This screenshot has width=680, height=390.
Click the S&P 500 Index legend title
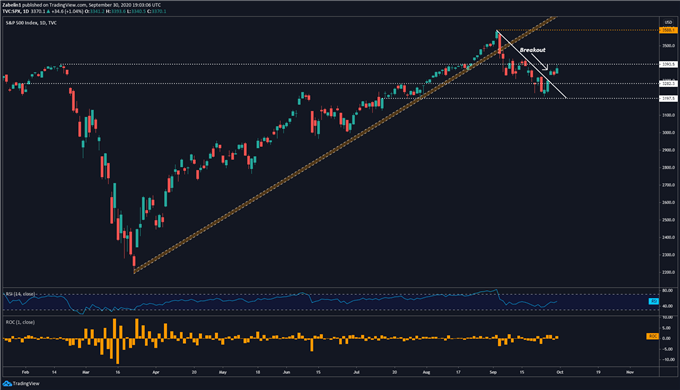[x=21, y=23]
